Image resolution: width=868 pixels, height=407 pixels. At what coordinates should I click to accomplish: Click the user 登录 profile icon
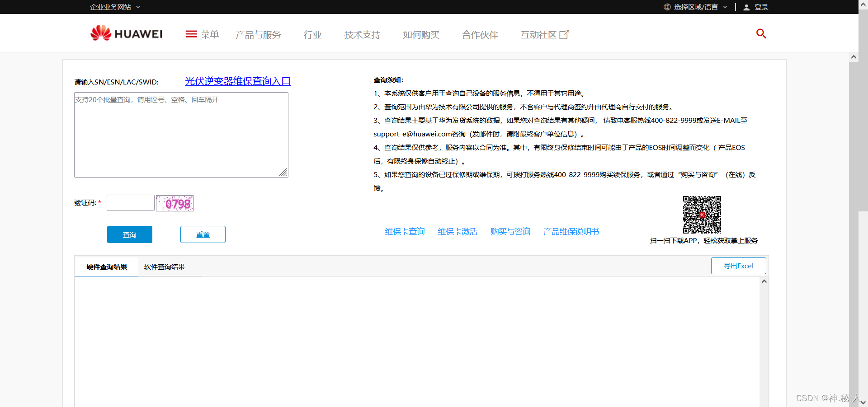tap(746, 7)
